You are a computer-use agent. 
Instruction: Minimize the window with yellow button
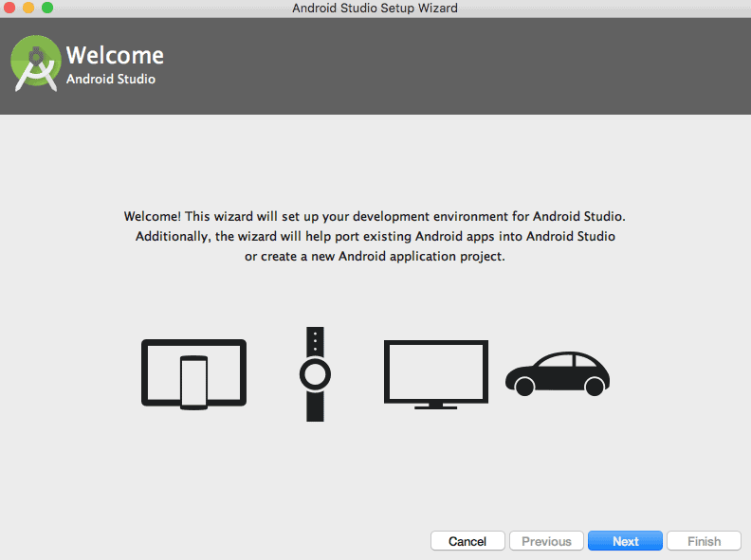28,8
